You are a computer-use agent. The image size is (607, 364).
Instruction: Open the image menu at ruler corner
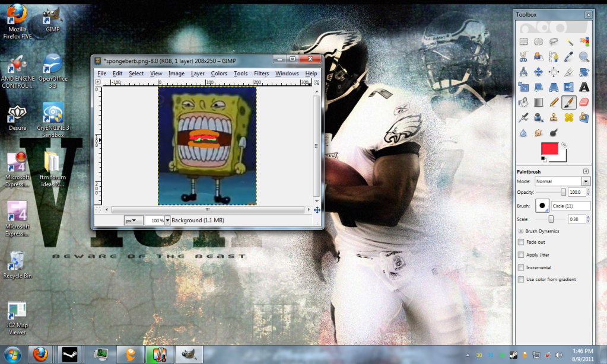(98, 82)
